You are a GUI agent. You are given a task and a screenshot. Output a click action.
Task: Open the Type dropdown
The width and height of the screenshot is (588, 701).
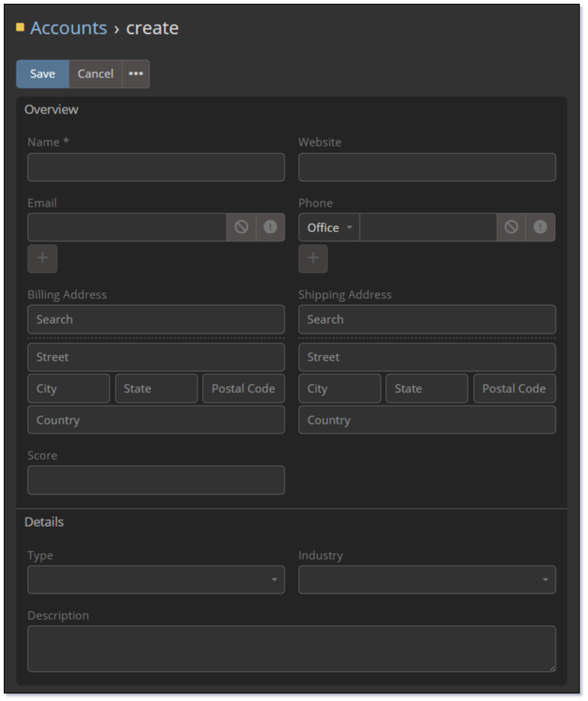click(156, 580)
